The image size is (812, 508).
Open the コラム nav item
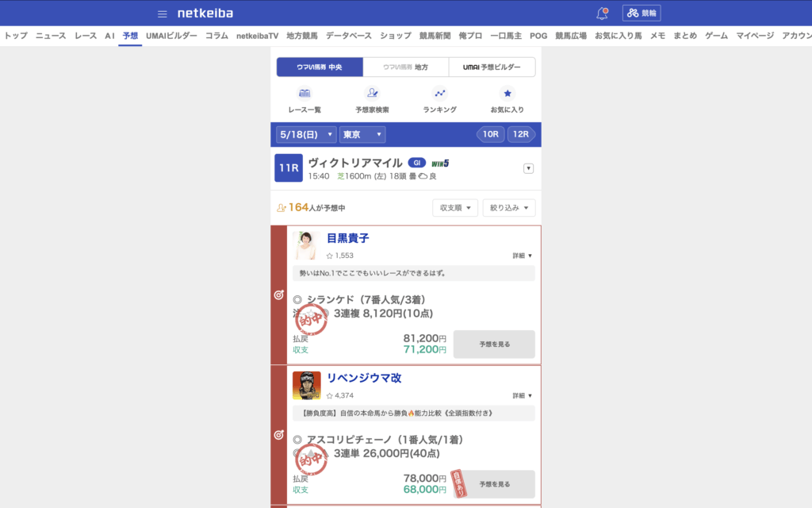(x=216, y=36)
